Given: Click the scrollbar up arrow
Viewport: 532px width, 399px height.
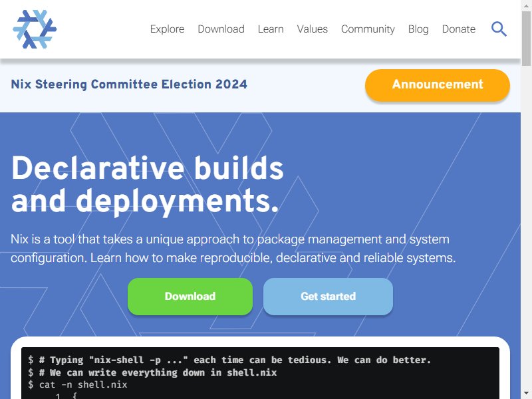Looking at the screenshot, I should click(526, 5).
